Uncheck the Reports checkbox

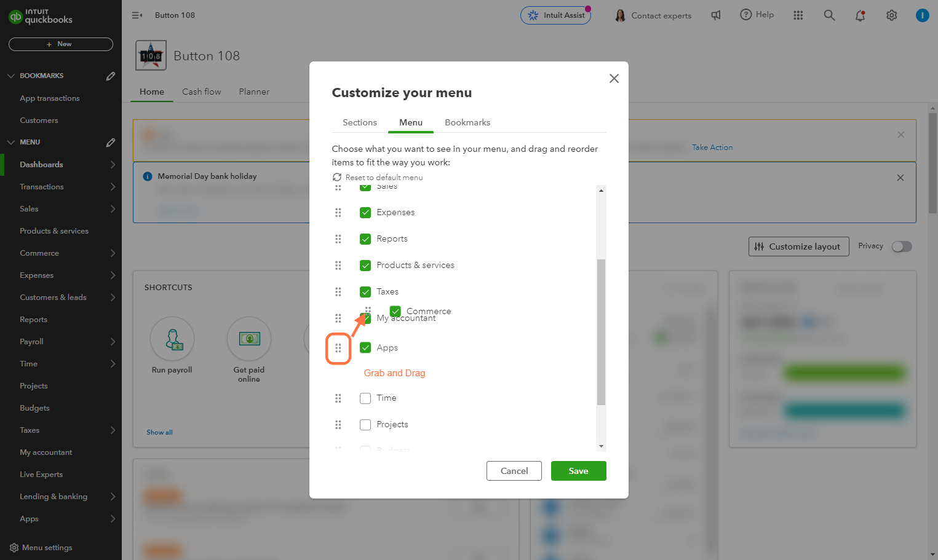click(x=365, y=239)
